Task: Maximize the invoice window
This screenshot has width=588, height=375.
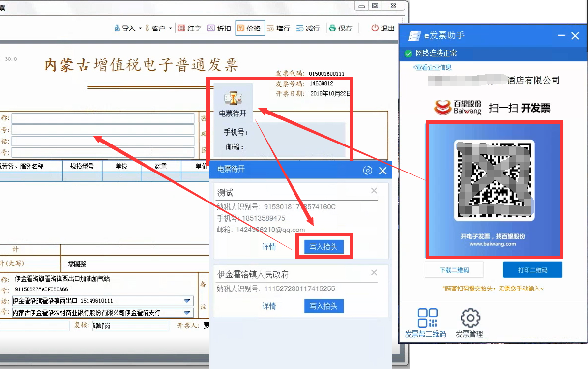Action: point(375,5)
